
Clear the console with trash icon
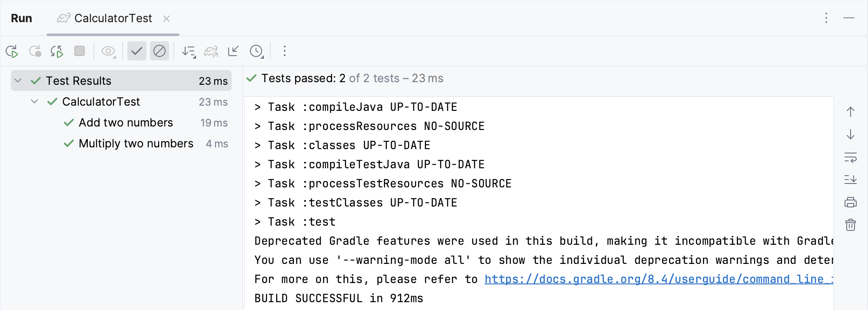click(850, 225)
